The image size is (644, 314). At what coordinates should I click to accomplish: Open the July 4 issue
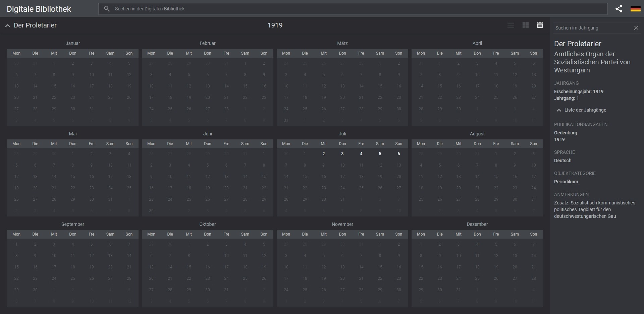tap(361, 154)
